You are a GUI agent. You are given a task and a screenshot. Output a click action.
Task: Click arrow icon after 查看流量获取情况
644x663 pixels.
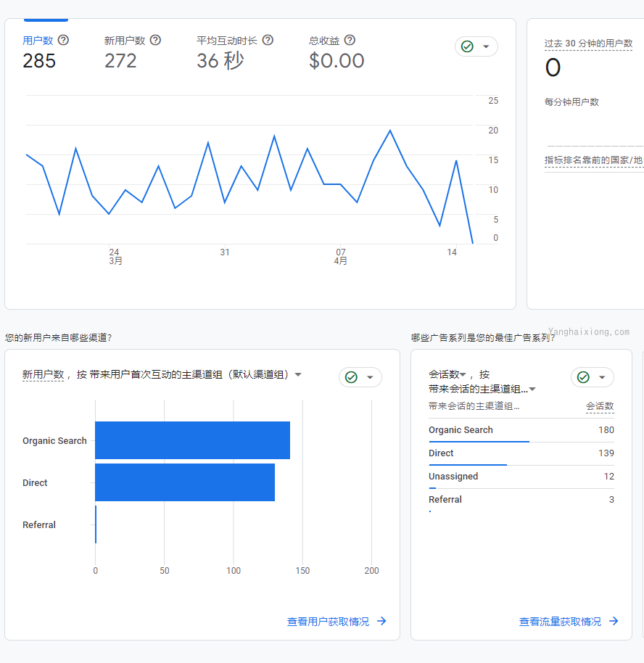614,621
